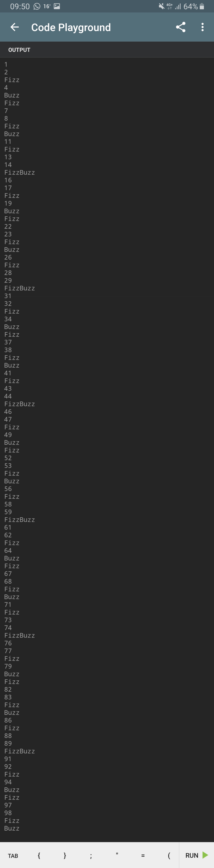Screen dimensions: 214x868
Task: Insert an opening parenthesis
Action: coord(169,855)
